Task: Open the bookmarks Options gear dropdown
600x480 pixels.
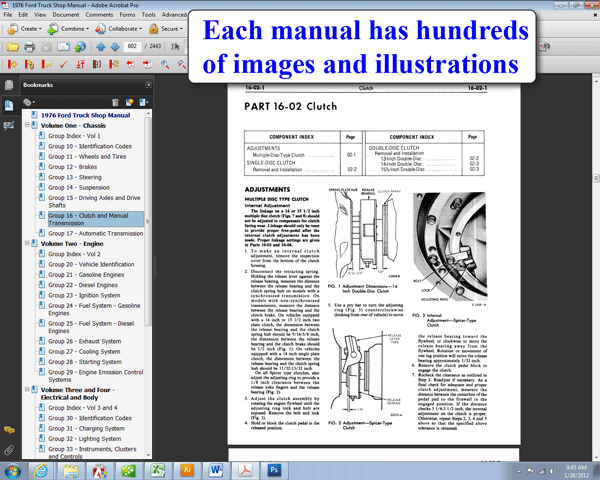Action: [x=29, y=102]
